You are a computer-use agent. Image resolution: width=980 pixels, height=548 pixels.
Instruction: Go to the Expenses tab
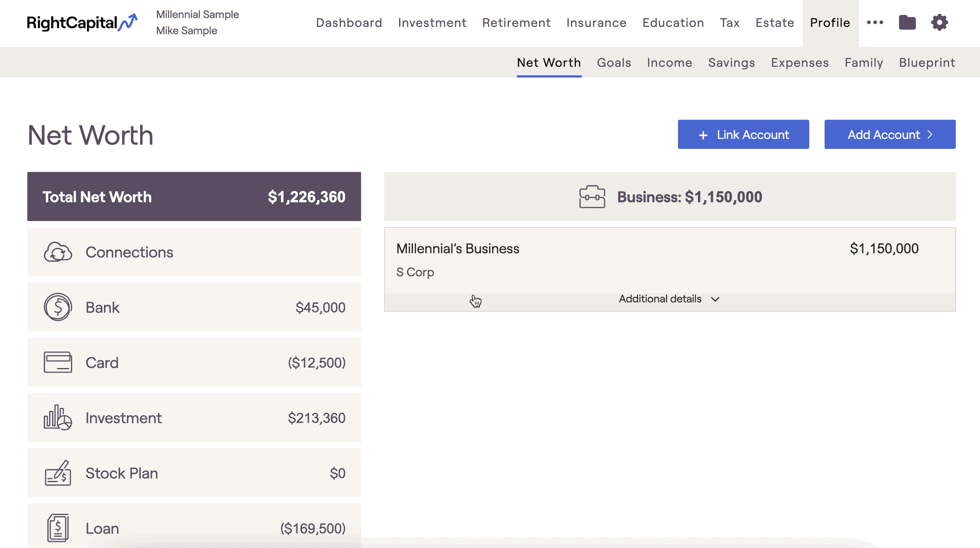800,63
